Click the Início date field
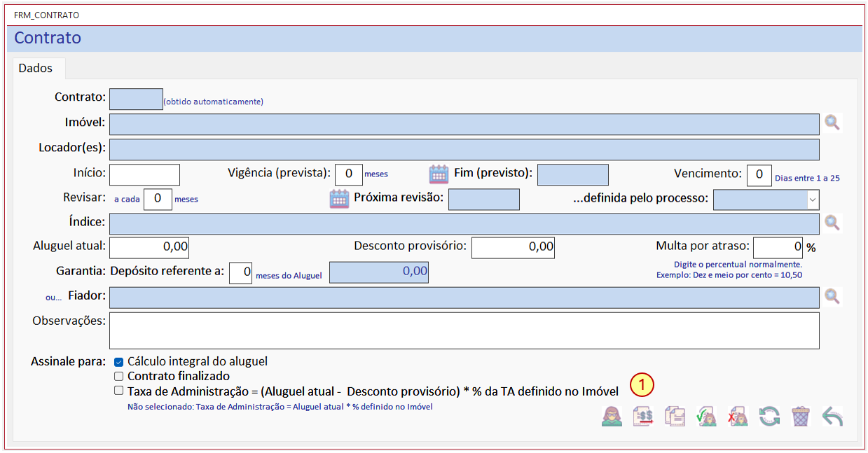868x453 pixels. 145,174
